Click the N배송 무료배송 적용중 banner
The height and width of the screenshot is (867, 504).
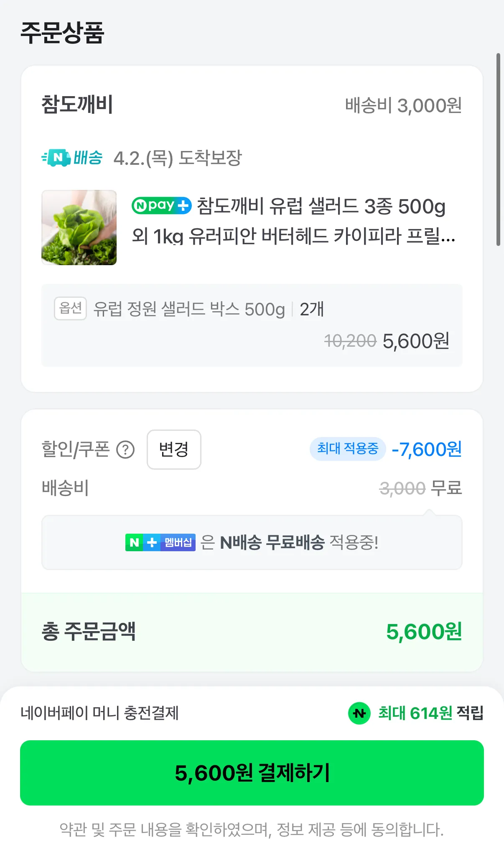[x=252, y=542]
